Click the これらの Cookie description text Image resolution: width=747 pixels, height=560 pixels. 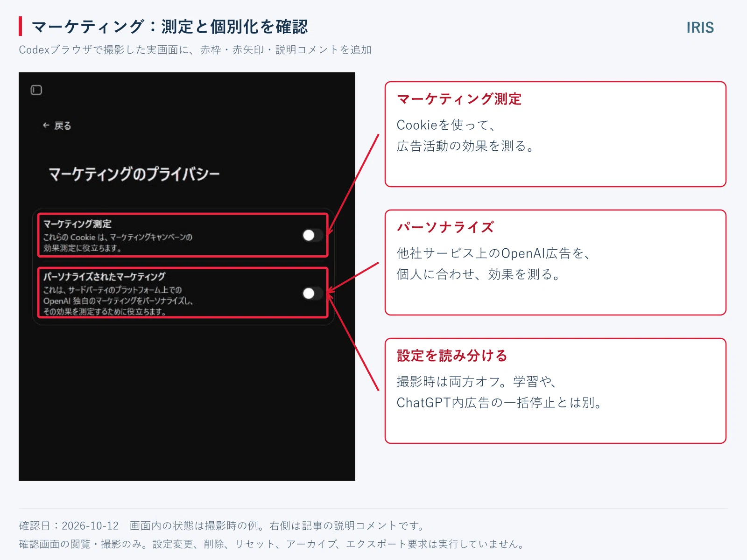[x=118, y=243]
